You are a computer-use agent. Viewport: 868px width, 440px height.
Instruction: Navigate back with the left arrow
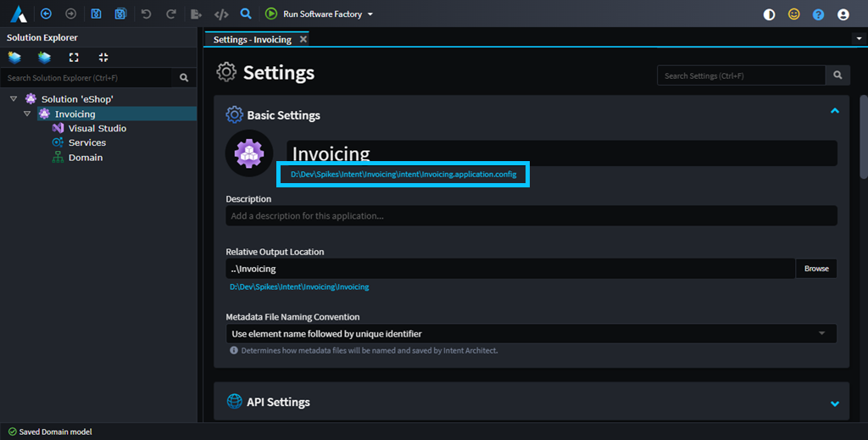tap(46, 14)
